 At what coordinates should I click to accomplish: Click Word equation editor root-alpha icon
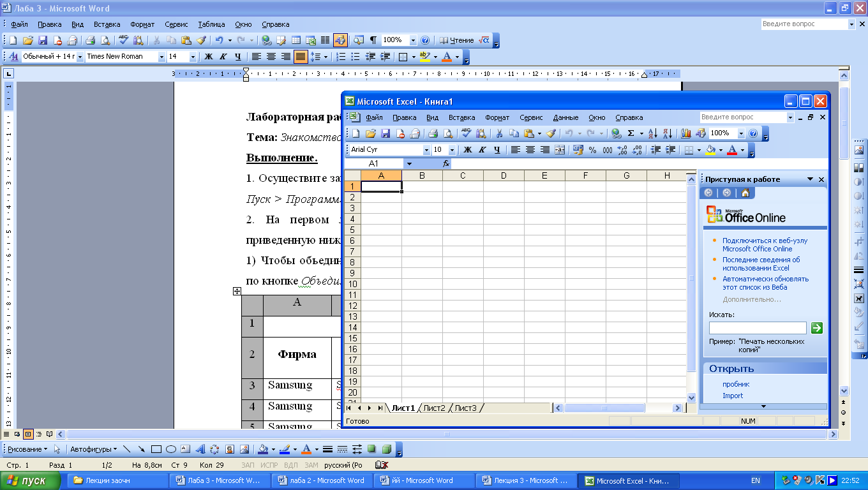point(484,40)
